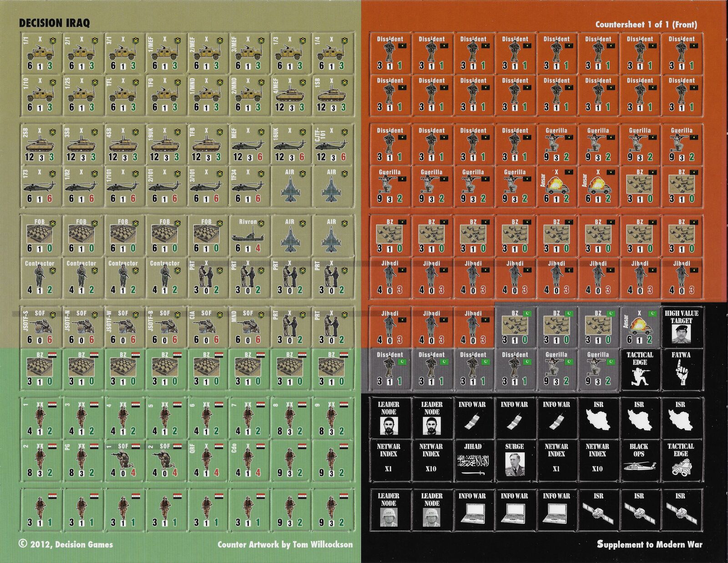728x563 pixels.
Task: Click the Black Ops helicopter counter
Action: pyautogui.click(x=639, y=460)
